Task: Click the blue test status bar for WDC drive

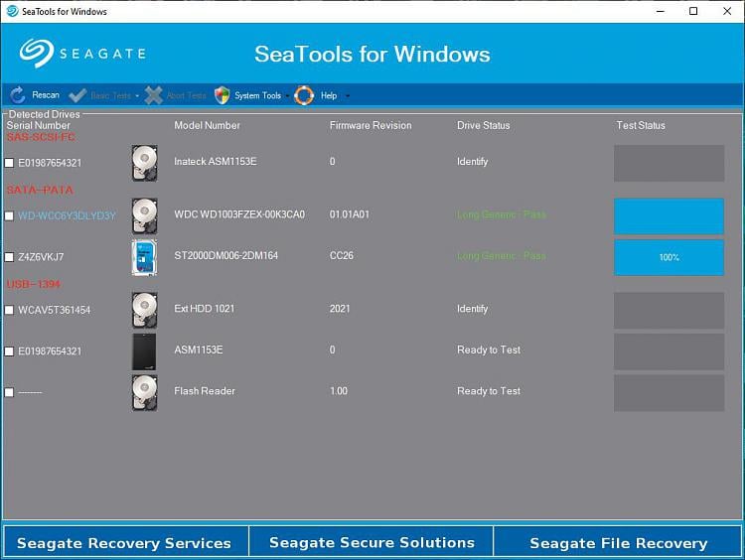Action: click(x=669, y=216)
